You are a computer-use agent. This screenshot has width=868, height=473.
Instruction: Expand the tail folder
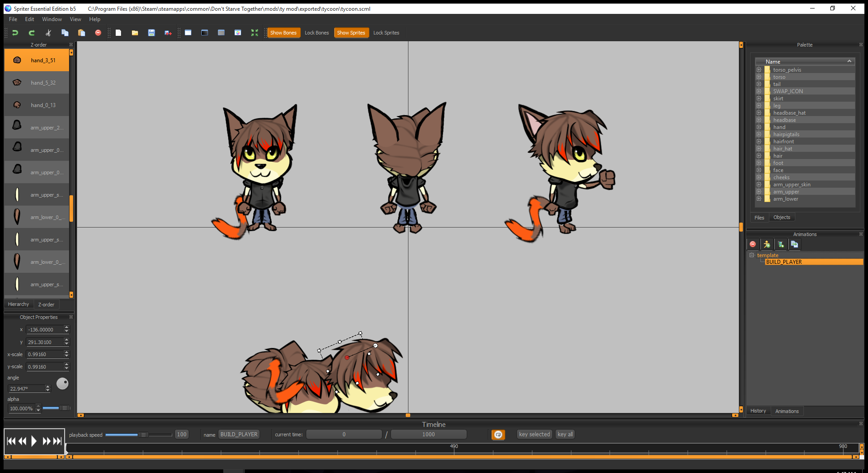pos(759,84)
